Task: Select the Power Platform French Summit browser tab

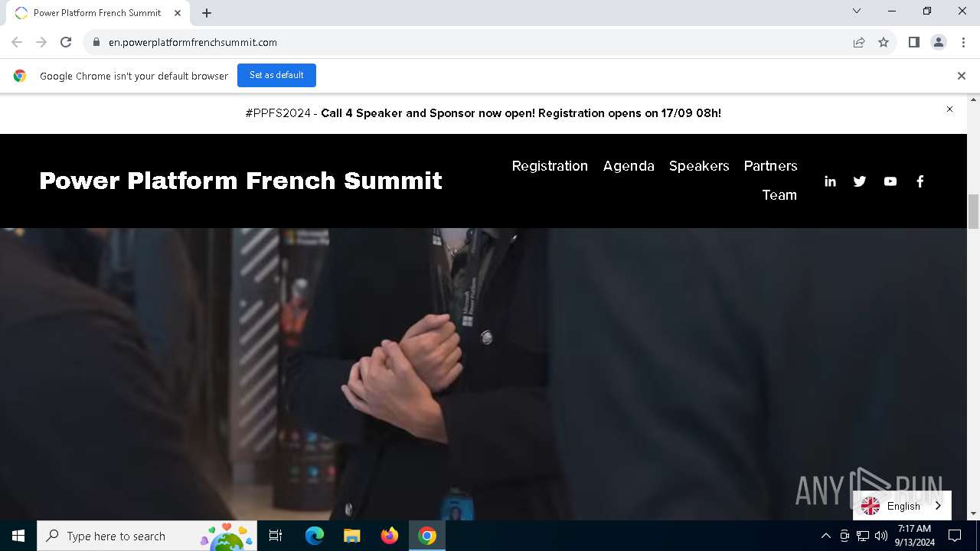Action: [97, 13]
